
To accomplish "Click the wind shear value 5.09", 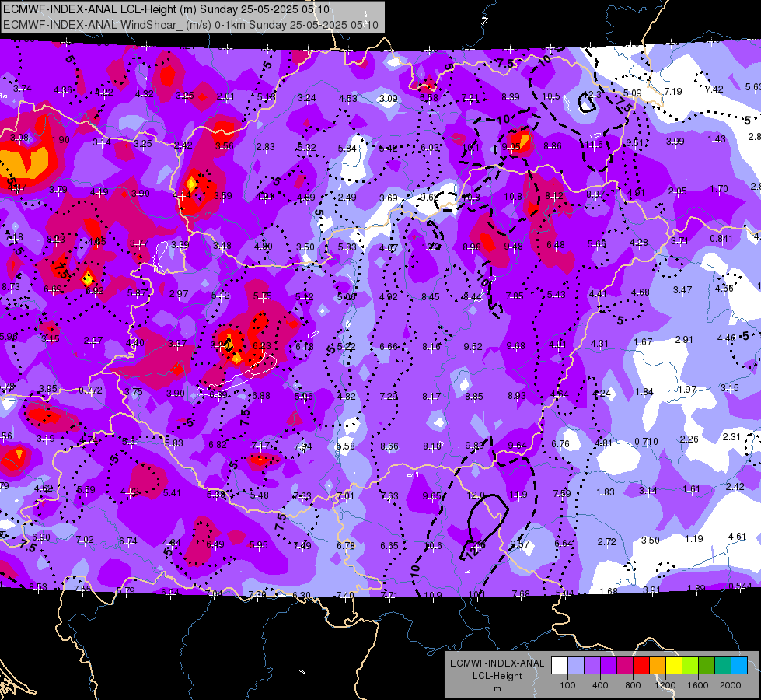I will point(633,93).
